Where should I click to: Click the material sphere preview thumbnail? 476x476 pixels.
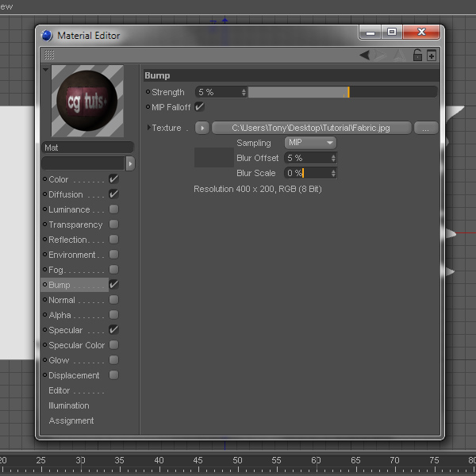point(87,101)
